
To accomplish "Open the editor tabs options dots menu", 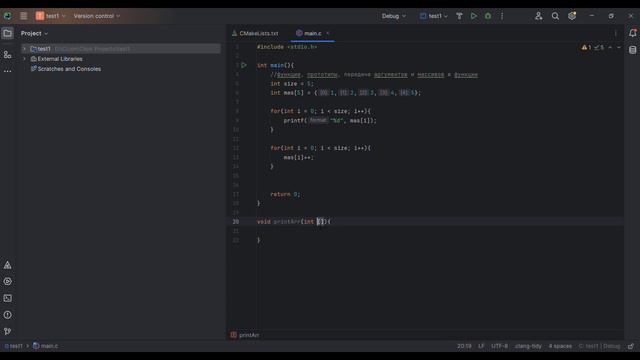I will point(616,33).
